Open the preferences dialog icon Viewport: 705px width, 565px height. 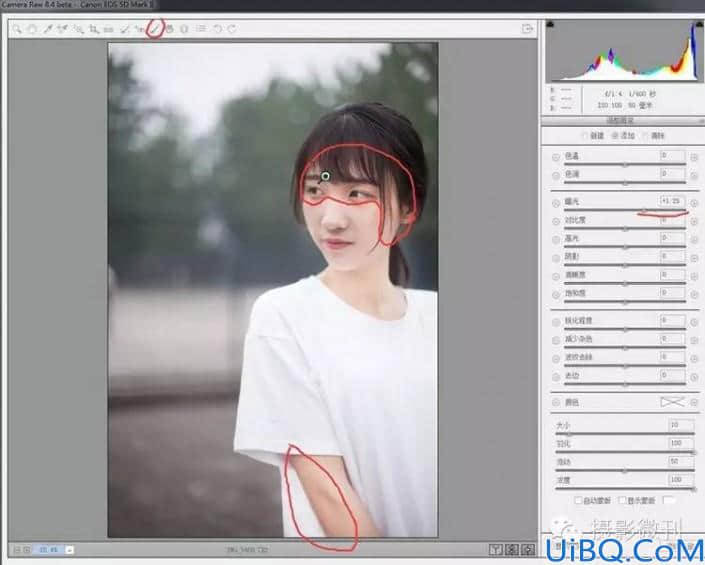pos(201,29)
